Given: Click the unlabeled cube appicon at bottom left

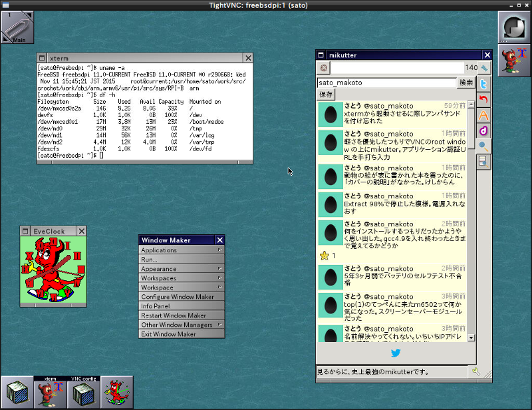Looking at the screenshot, I should (17, 392).
